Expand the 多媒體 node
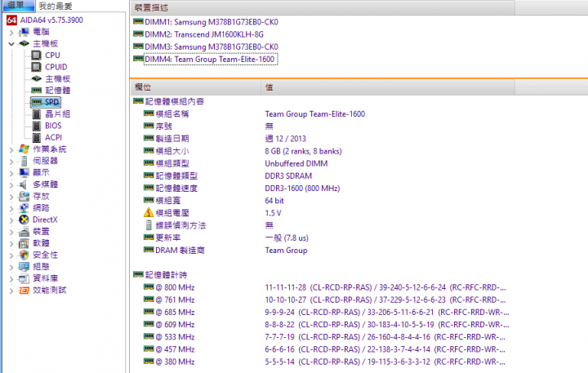Screen dimensions: 588x373 pyautogui.click(x=11, y=184)
